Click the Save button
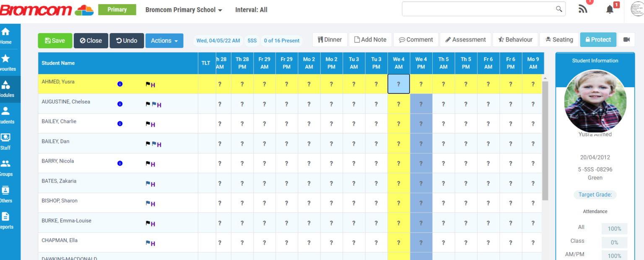 pyautogui.click(x=55, y=40)
